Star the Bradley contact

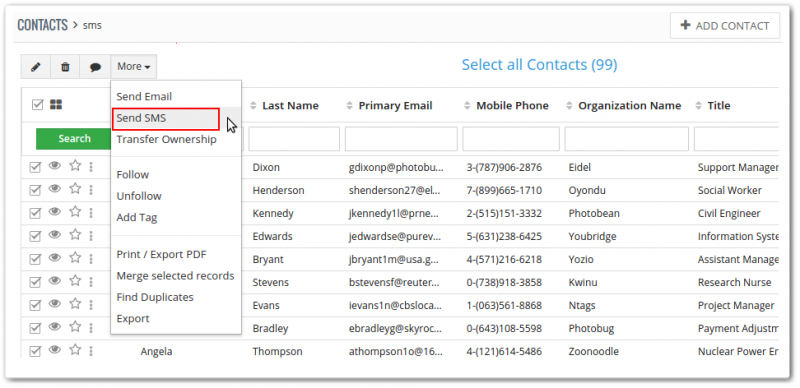75,326
